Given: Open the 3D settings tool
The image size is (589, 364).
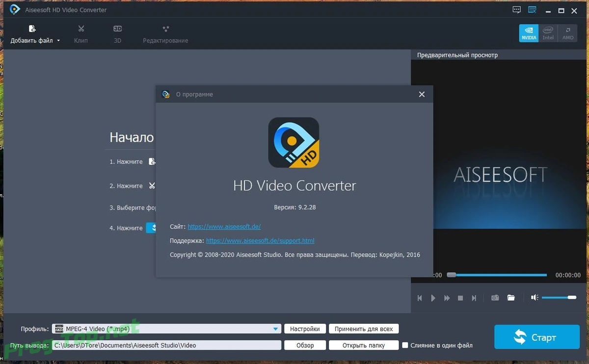Looking at the screenshot, I should (x=117, y=29).
